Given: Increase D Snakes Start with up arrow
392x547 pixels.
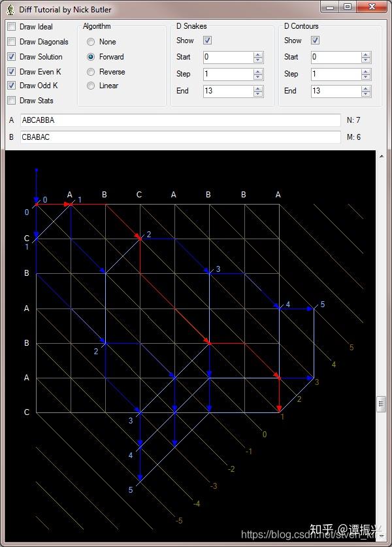Looking at the screenshot, I should click(x=258, y=55).
